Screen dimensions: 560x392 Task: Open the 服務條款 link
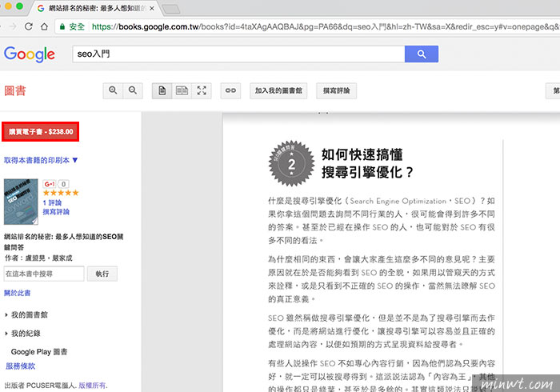coord(20,366)
